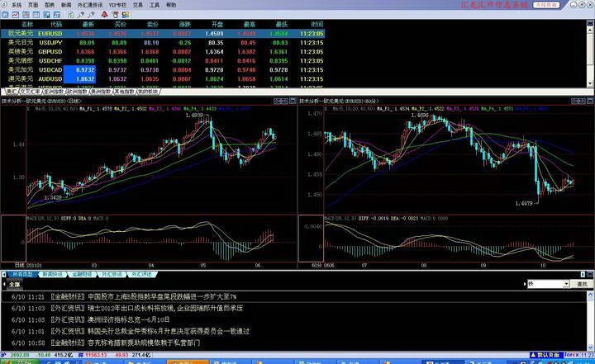The height and width of the screenshot is (364, 595).
Task: Switch to the 亚洲指数 quote tab
Action: pos(54,92)
